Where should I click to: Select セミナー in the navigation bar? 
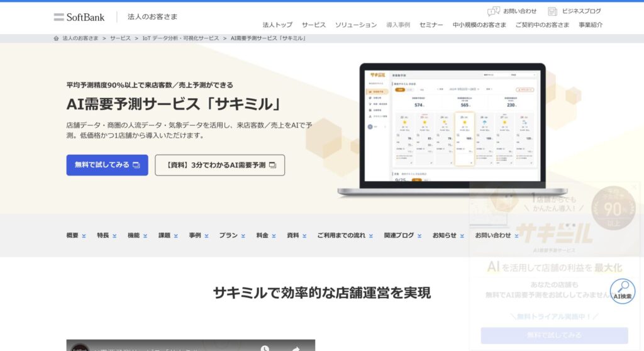(431, 25)
